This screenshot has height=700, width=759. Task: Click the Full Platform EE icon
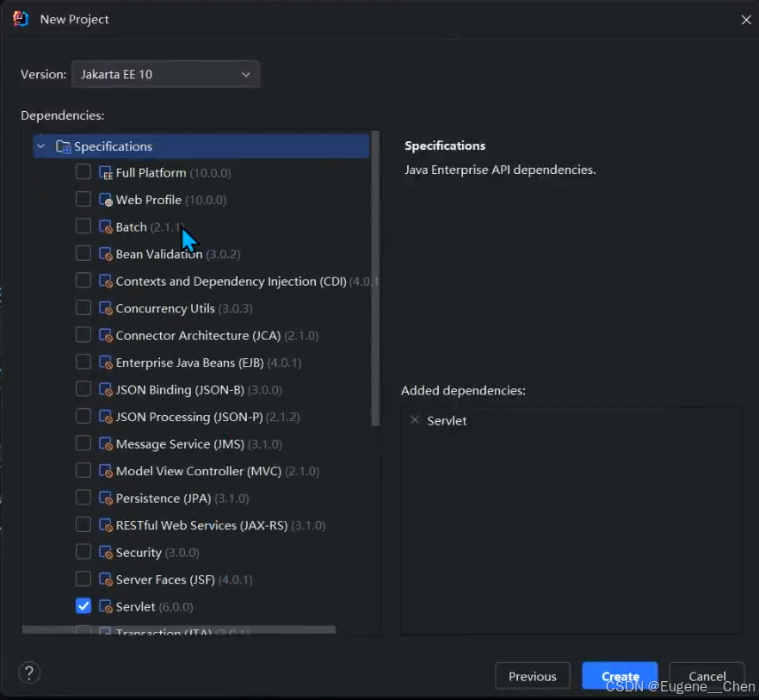tap(106, 173)
